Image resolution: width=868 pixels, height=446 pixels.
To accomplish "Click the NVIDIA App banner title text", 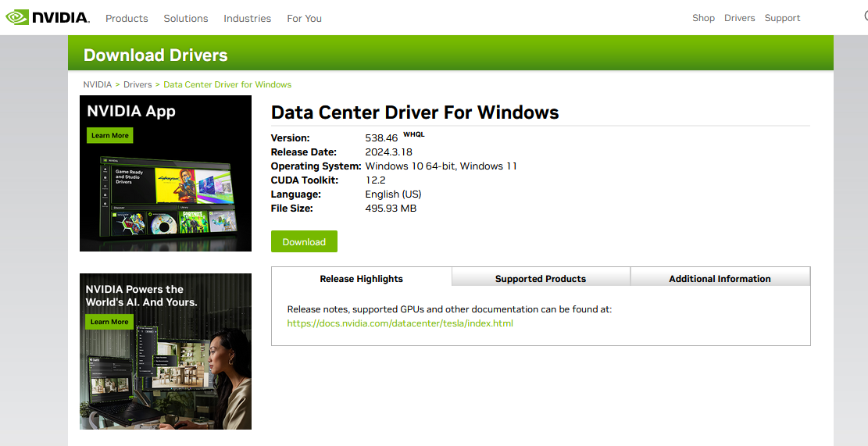I will [x=131, y=111].
